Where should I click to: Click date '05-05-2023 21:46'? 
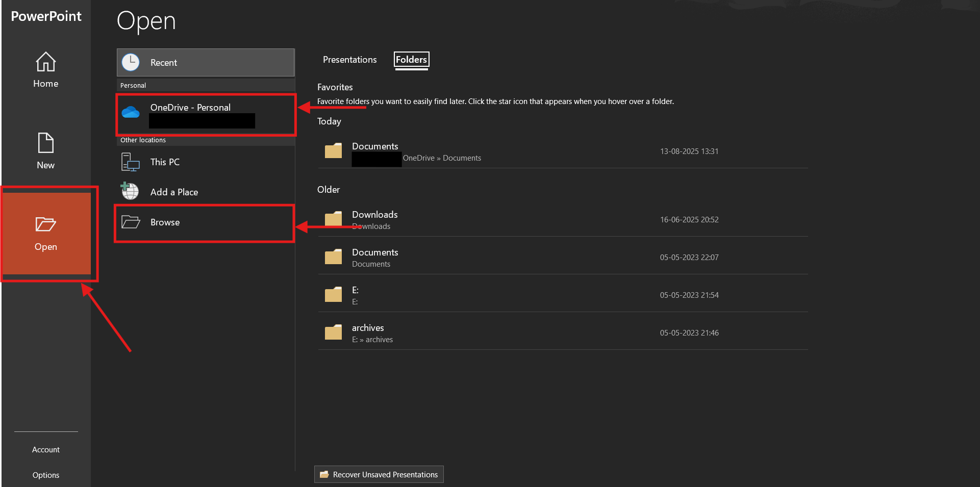689,333
